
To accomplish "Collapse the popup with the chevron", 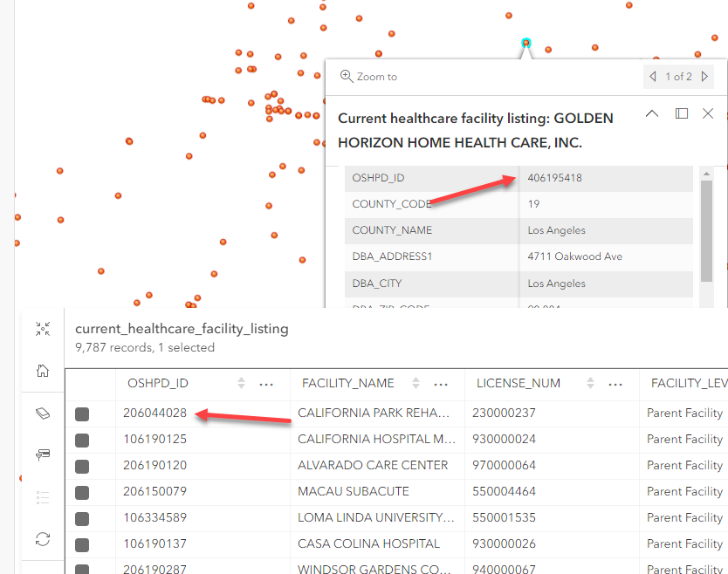I will (651, 113).
